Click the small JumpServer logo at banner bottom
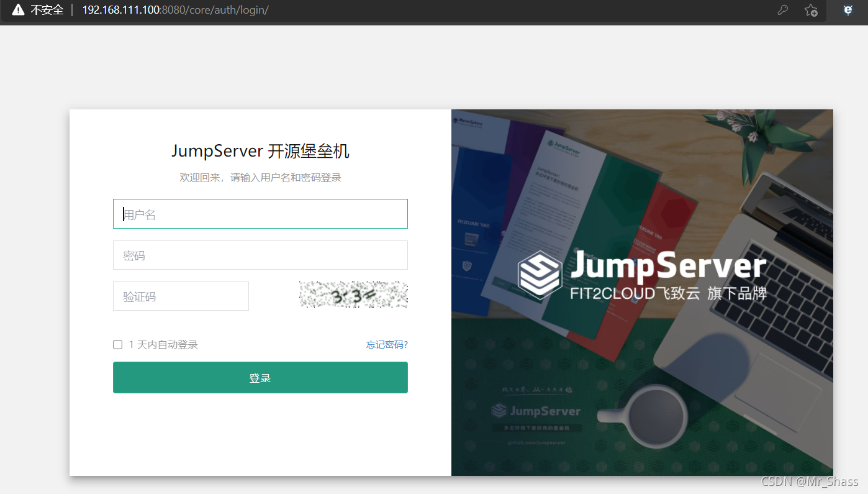The width and height of the screenshot is (868, 494). (535, 411)
